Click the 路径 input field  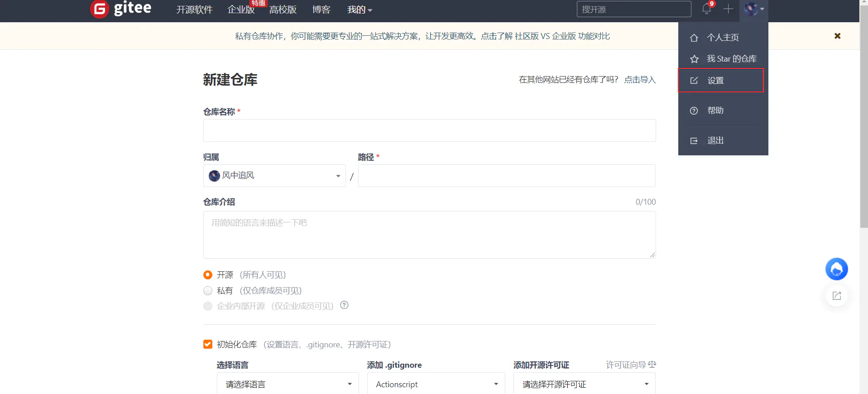point(507,176)
